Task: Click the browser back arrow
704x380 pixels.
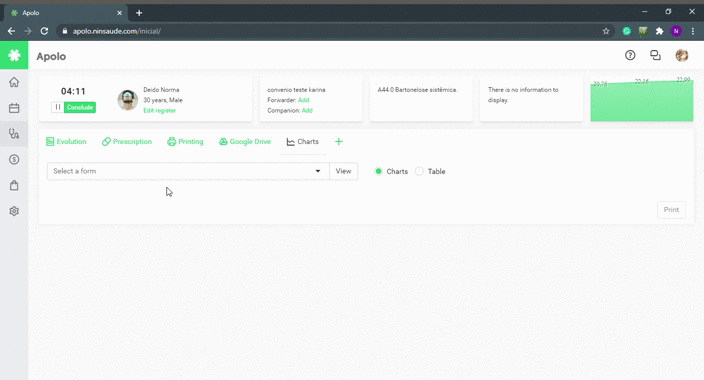Action: click(x=11, y=31)
